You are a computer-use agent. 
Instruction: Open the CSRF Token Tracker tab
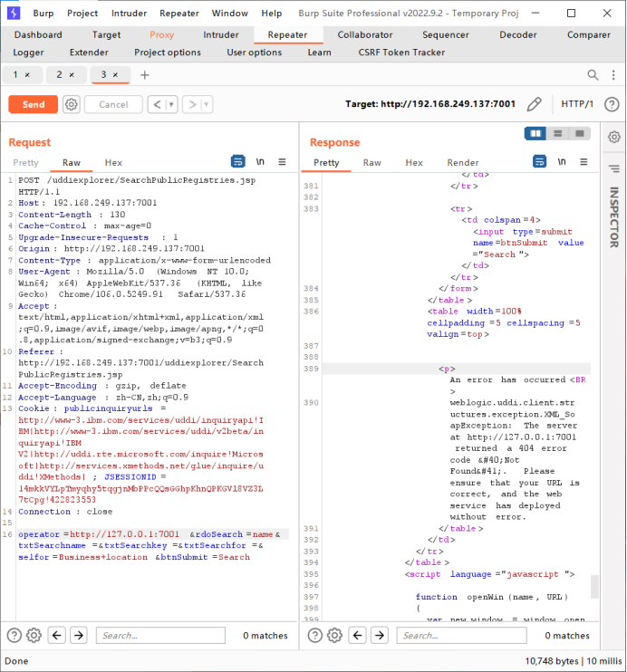[401, 53]
